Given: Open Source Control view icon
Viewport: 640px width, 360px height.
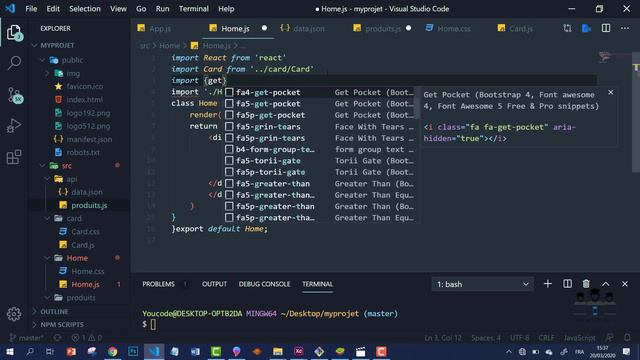Looking at the screenshot, I should 14,95.
